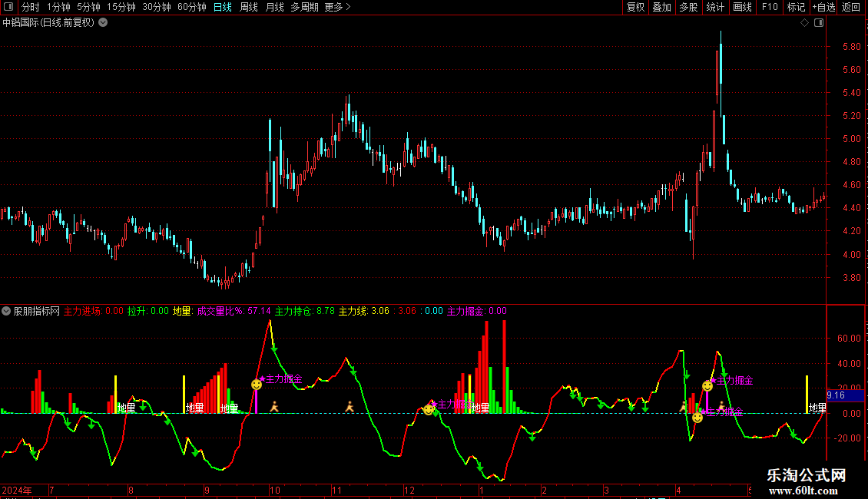Switch to the 周线 weekly period

pos(249,7)
